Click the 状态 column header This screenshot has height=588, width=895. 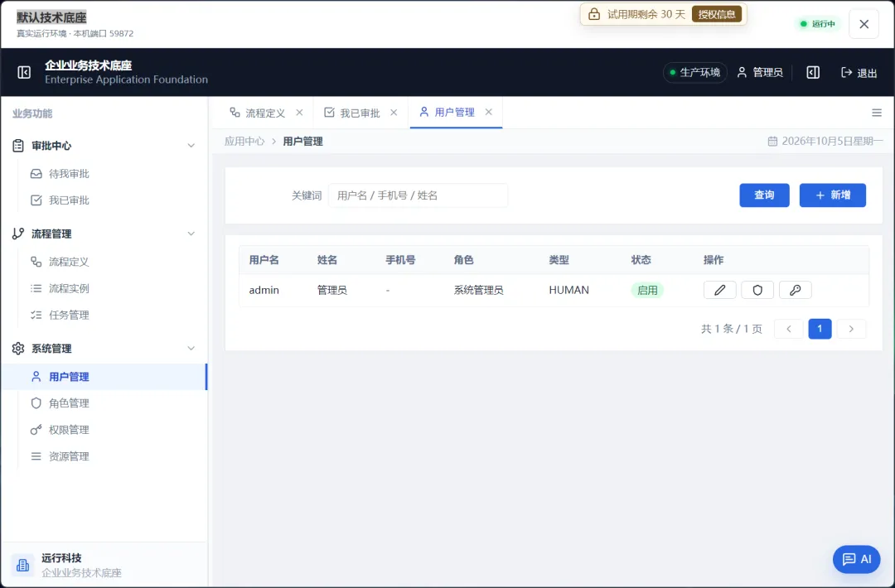tap(641, 260)
